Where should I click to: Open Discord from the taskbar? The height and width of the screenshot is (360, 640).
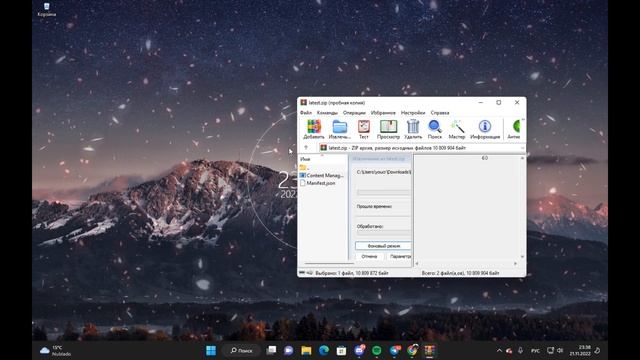tap(359, 350)
